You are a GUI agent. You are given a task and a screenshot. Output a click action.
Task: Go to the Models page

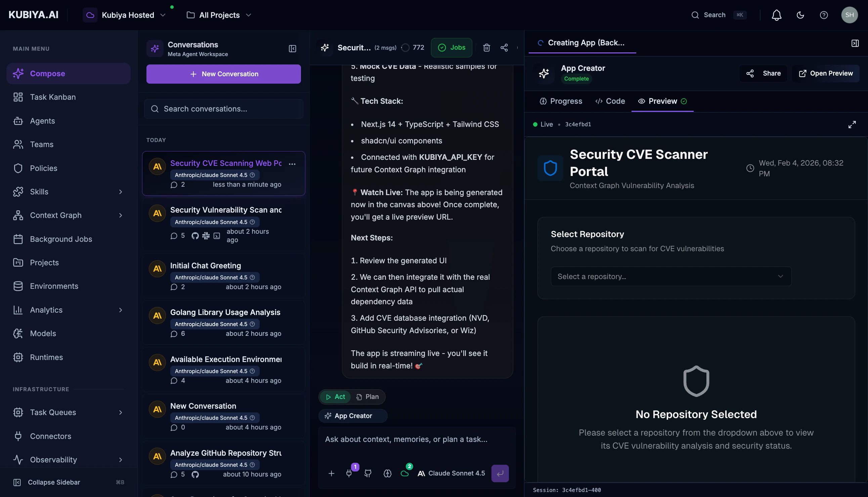point(68,333)
